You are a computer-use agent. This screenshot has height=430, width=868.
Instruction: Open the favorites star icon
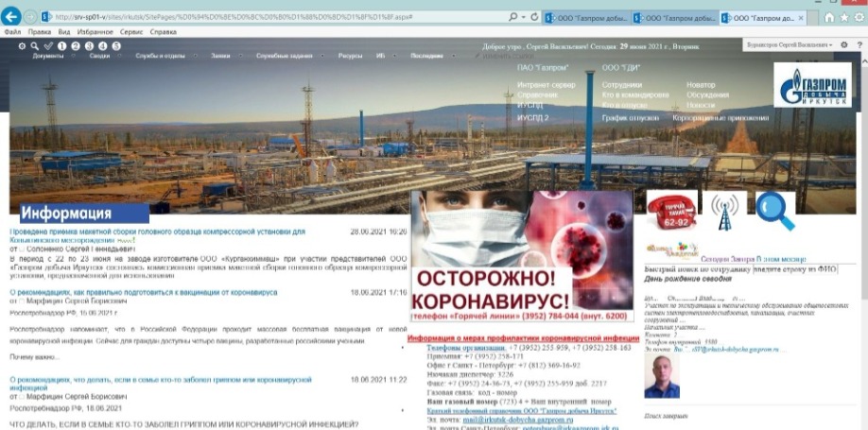pyautogui.click(x=844, y=17)
